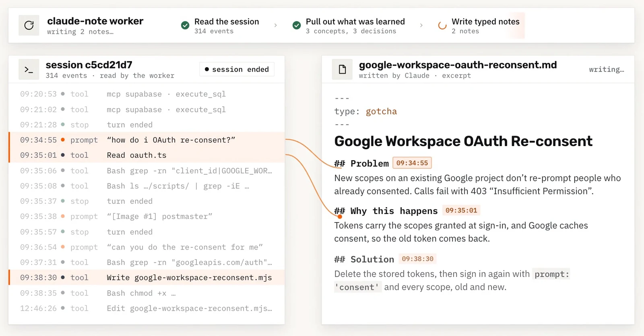Click the "writing…" status in the note panel
The image size is (644, 336).
[607, 70]
